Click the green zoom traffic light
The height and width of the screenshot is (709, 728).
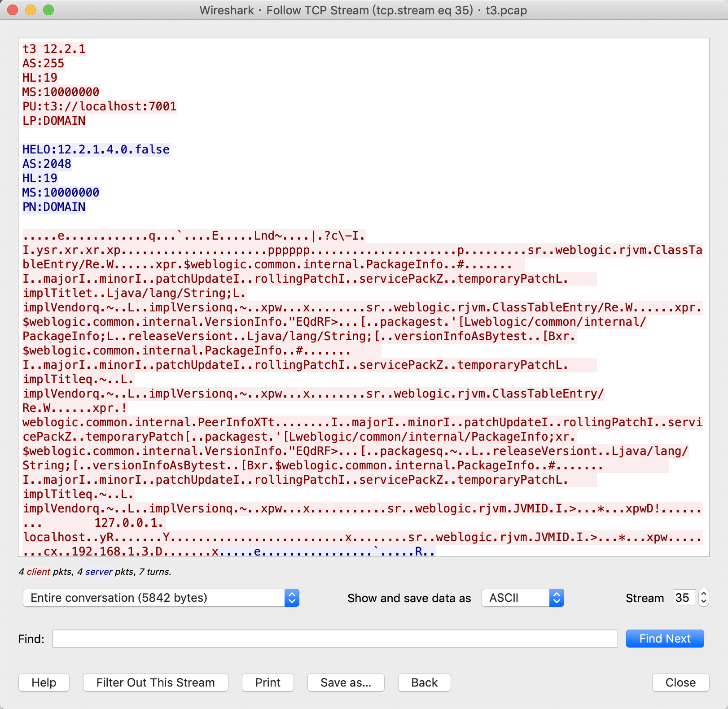[x=48, y=10]
